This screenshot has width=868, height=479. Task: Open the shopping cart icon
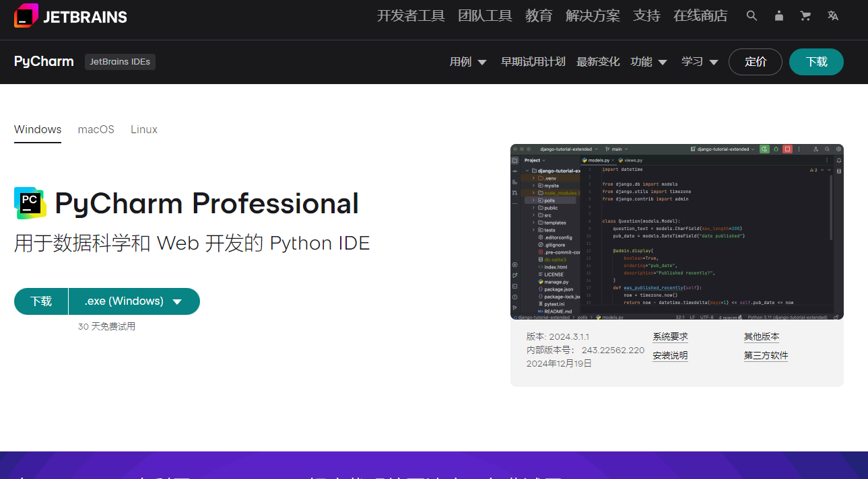(x=805, y=15)
